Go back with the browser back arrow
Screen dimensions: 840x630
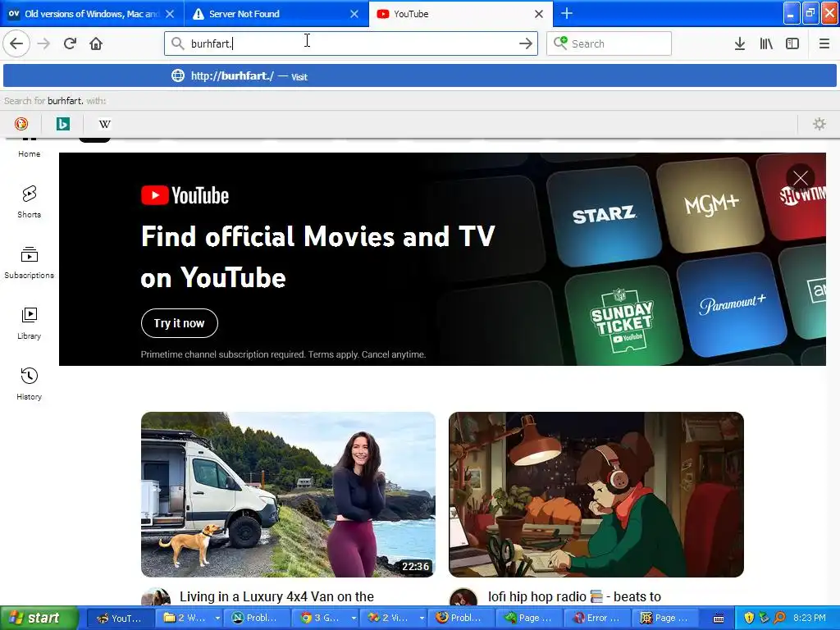pyautogui.click(x=16, y=43)
